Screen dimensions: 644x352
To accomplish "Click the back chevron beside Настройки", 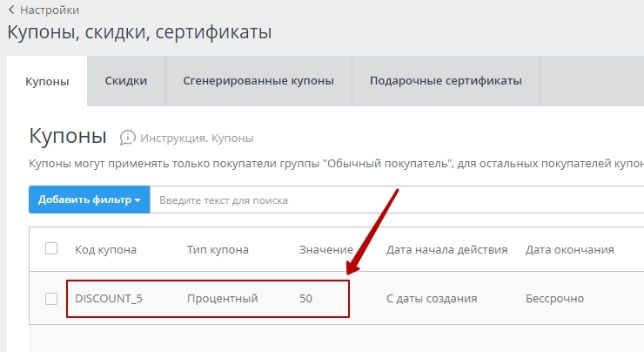I will [x=11, y=10].
